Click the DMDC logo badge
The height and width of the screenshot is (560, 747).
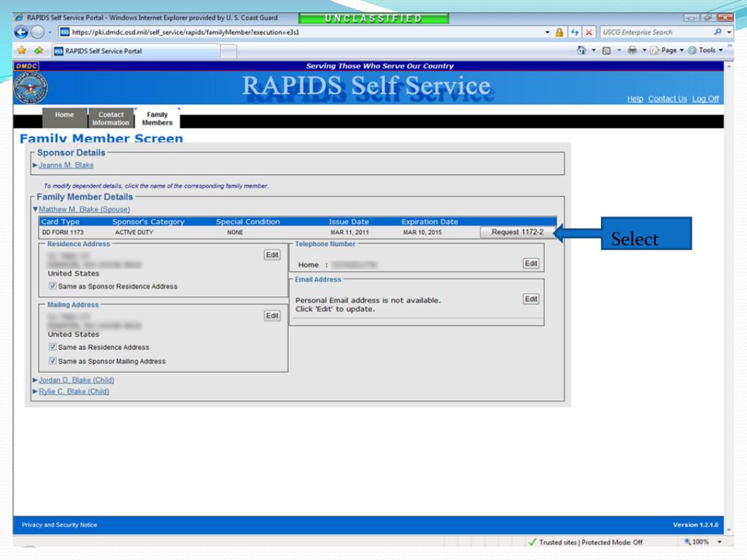click(x=26, y=66)
